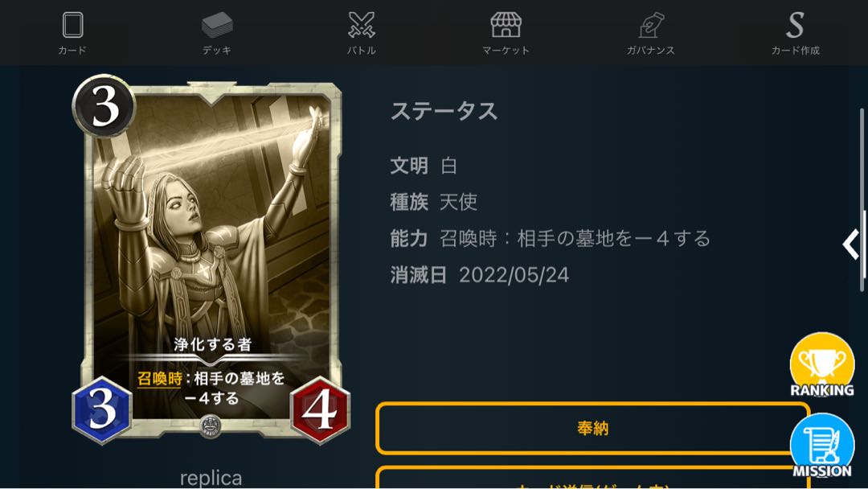
Task: Open the MISSION scroll badge
Action: click(x=822, y=446)
